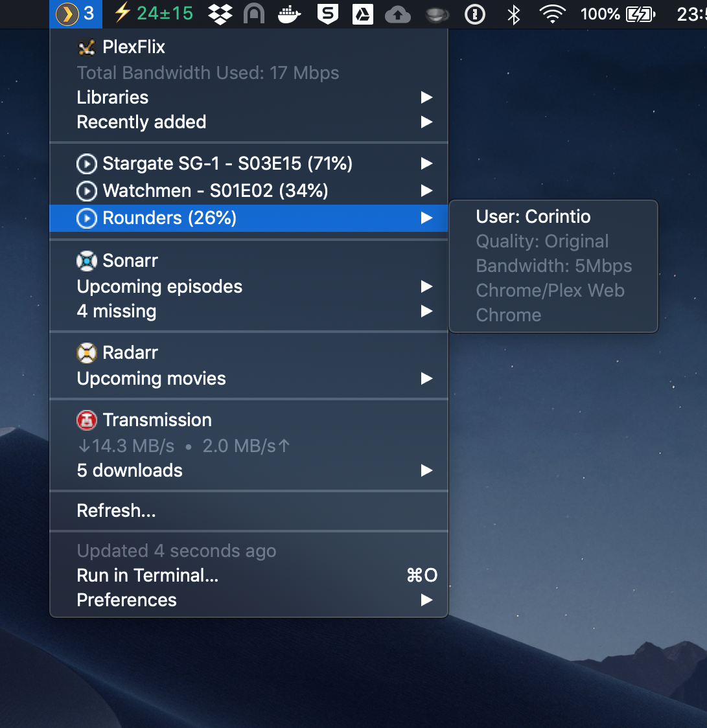
Task: Click Bandwidth: 5Mbps in the submenu
Action: [553, 266]
